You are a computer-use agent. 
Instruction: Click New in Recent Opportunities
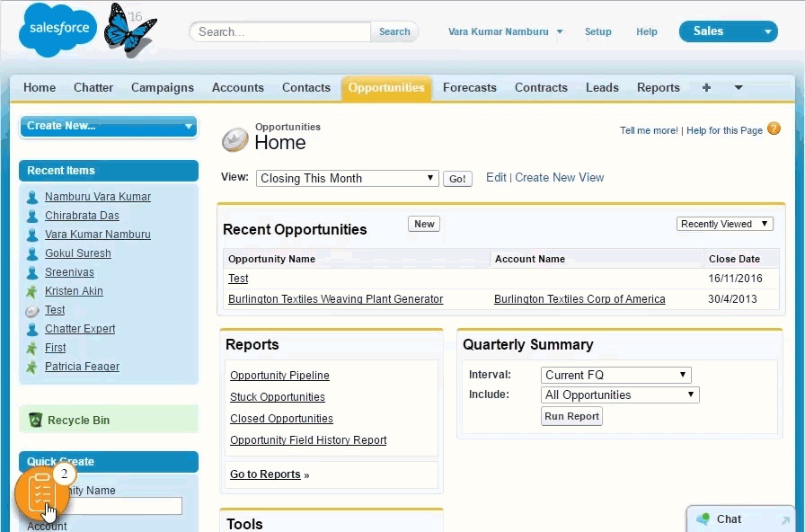[424, 224]
